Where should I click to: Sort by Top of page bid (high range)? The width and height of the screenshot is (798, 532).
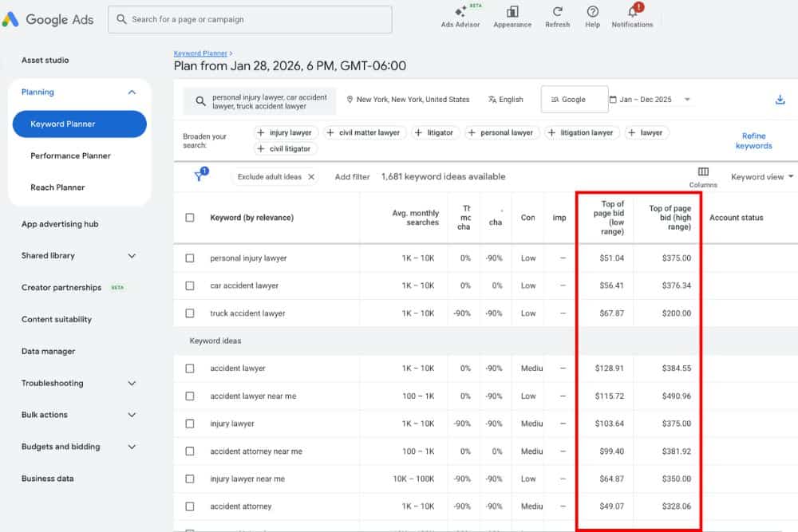(670, 218)
